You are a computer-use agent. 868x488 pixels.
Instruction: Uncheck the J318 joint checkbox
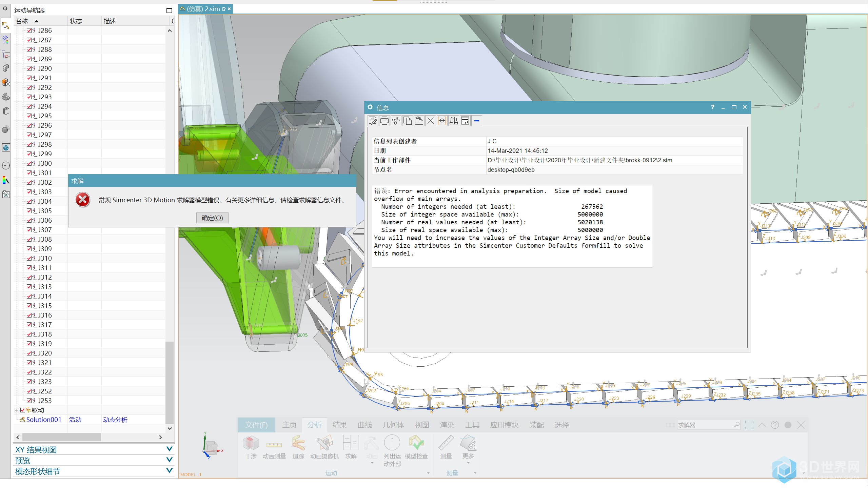click(x=29, y=334)
